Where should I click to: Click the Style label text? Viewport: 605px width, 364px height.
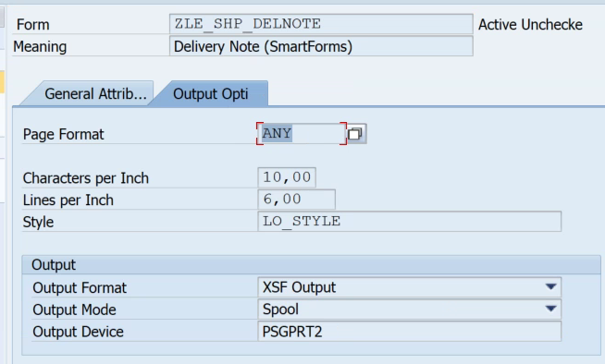pyautogui.click(x=38, y=223)
